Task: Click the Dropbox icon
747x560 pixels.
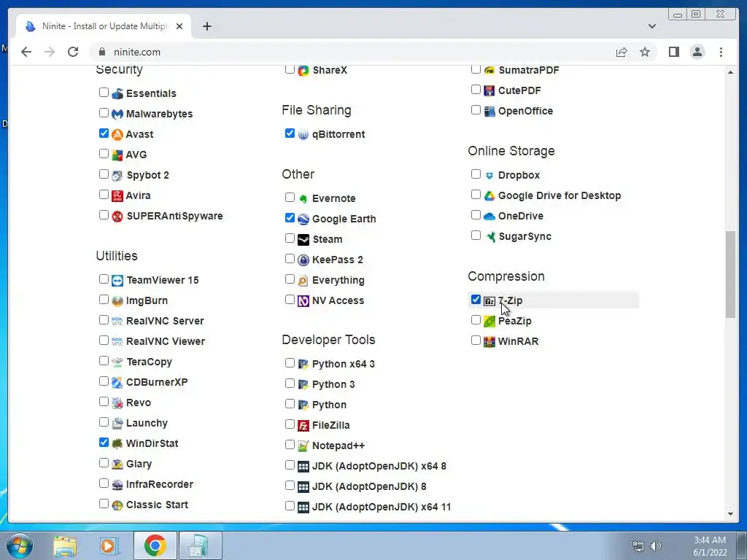Action: click(489, 175)
